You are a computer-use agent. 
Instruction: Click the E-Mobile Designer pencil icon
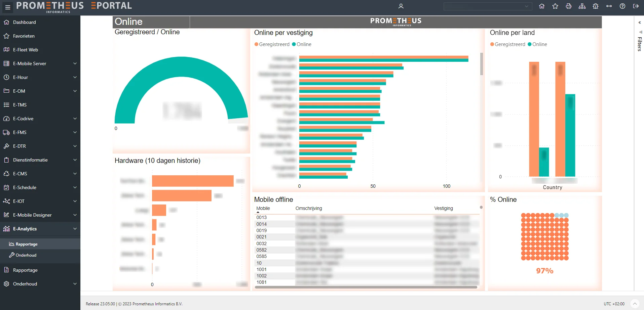pos(6,215)
